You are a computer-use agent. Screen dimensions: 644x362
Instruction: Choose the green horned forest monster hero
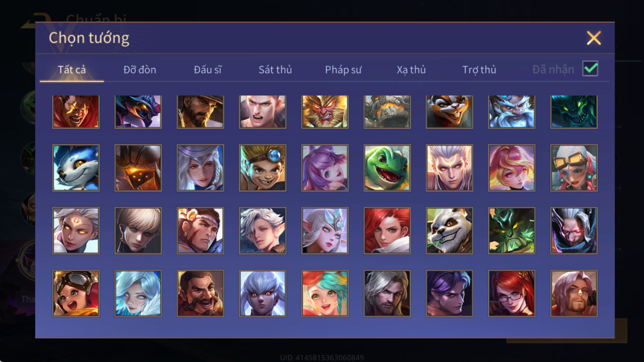tap(512, 230)
